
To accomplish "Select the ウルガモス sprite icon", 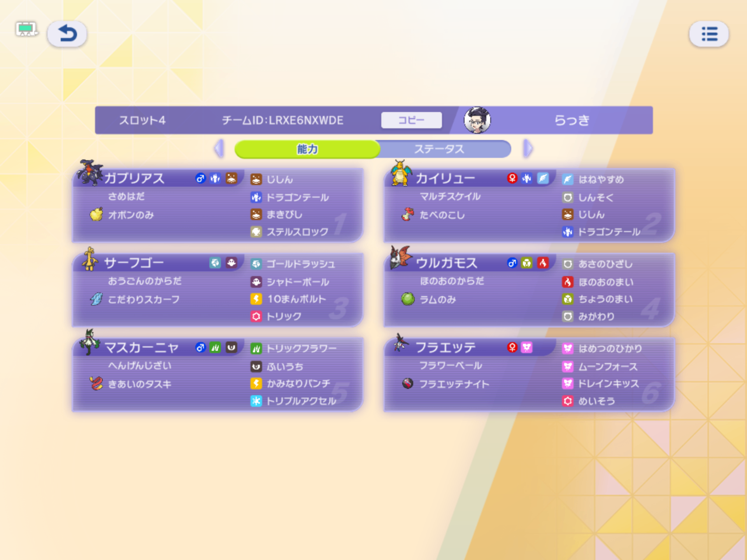I will (401, 257).
